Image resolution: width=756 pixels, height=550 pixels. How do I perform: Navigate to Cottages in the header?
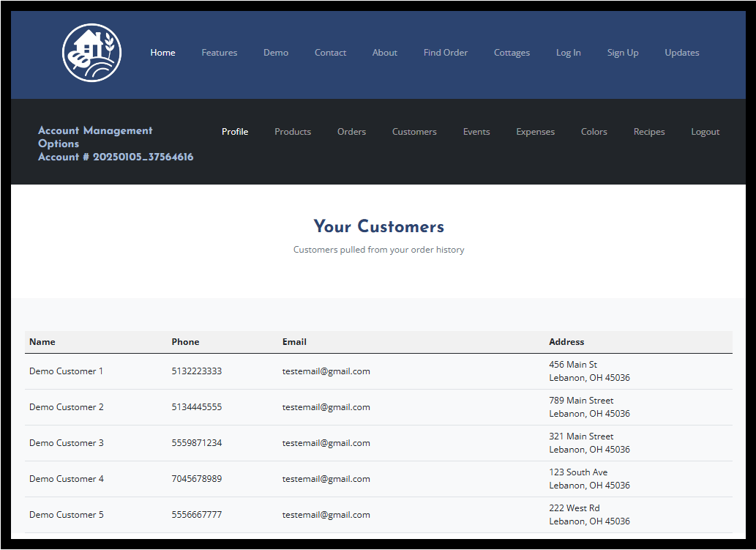pyautogui.click(x=512, y=53)
